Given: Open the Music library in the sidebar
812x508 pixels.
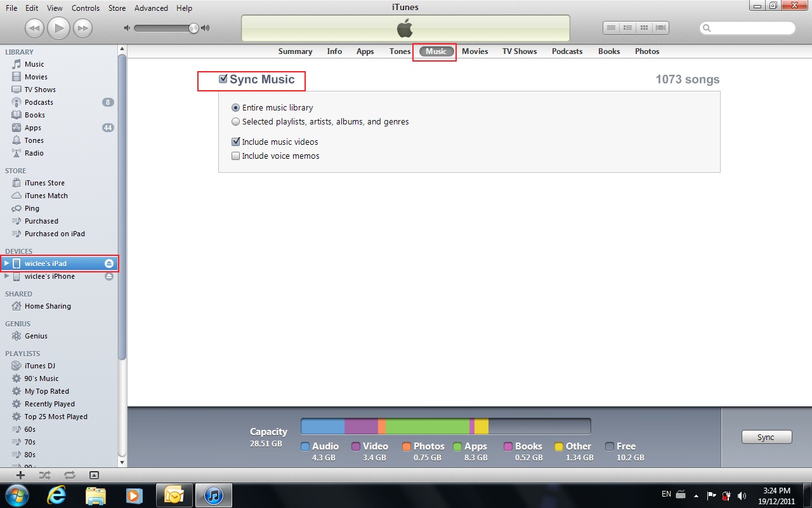Looking at the screenshot, I should (34, 64).
